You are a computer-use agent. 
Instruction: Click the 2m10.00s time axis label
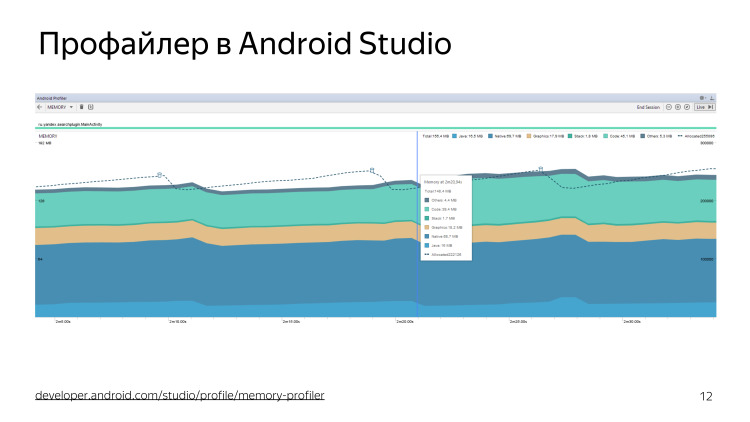tap(177, 322)
